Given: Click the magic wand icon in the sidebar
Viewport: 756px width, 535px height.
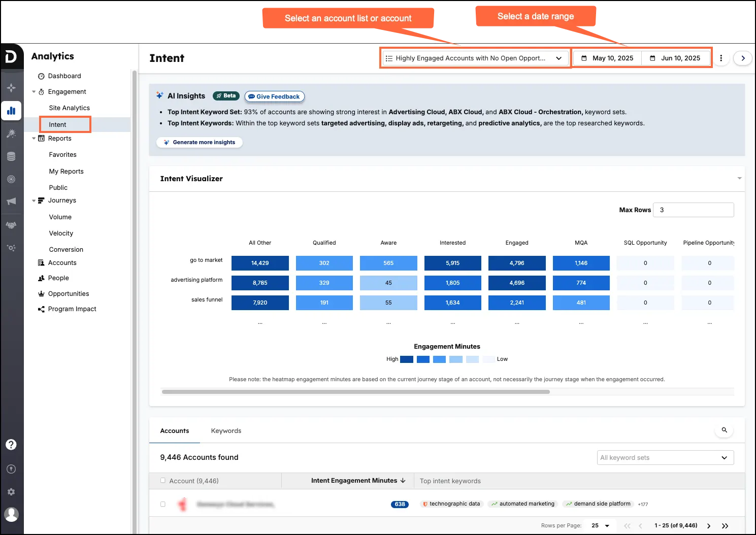Looking at the screenshot, I should click(x=11, y=133).
